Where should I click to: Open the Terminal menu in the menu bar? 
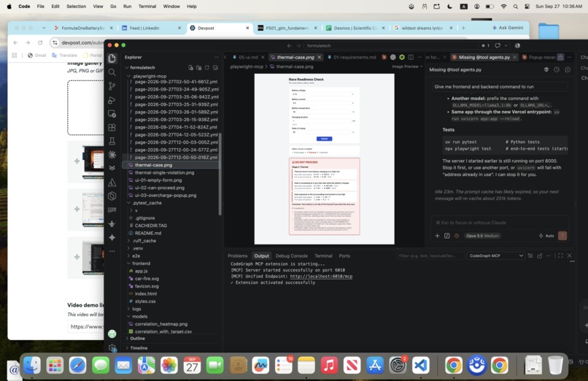coord(147,7)
